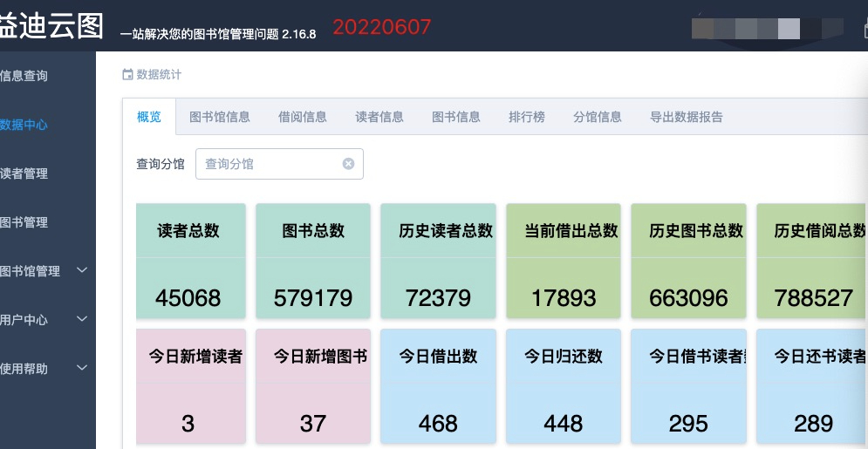Screen dimensions: 868x449
Task: Open the 导出数据报告 tab
Action: coord(687,117)
